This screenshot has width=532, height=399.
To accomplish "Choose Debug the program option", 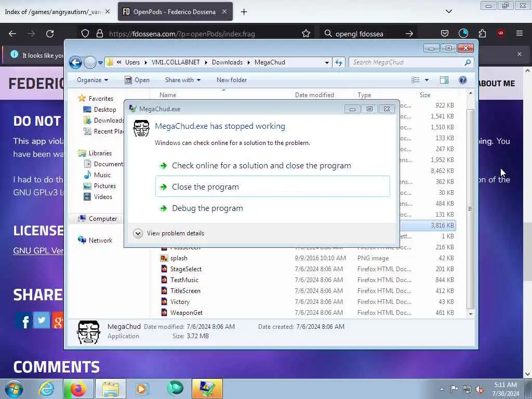I will pyautogui.click(x=273, y=208).
